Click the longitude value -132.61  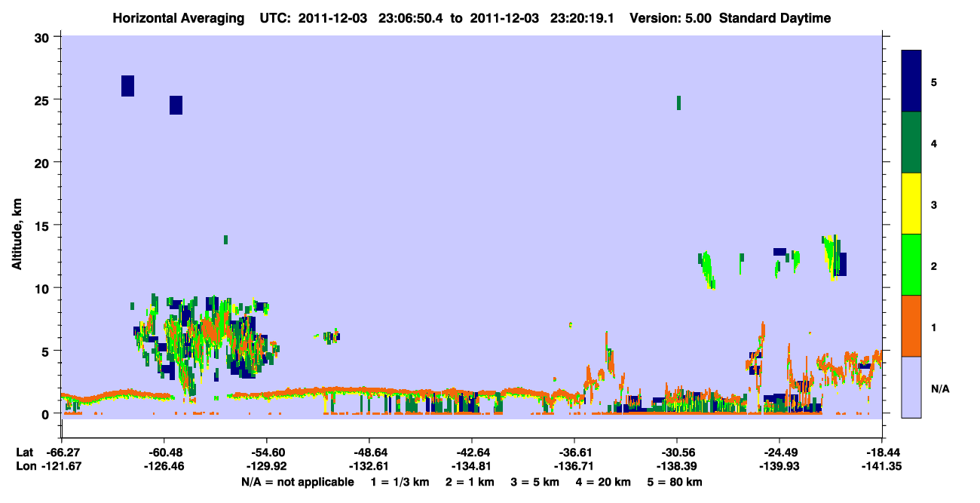[x=370, y=466]
